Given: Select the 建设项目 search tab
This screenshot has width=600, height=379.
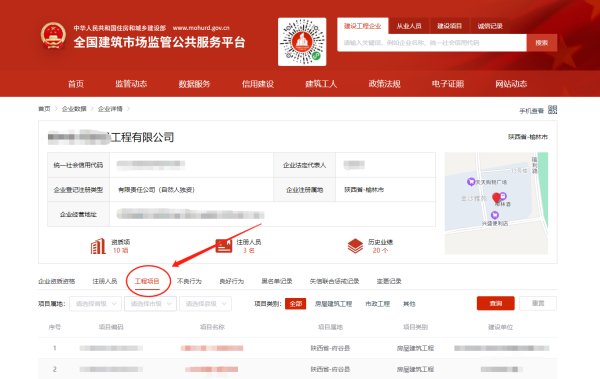Looking at the screenshot, I should [449, 26].
